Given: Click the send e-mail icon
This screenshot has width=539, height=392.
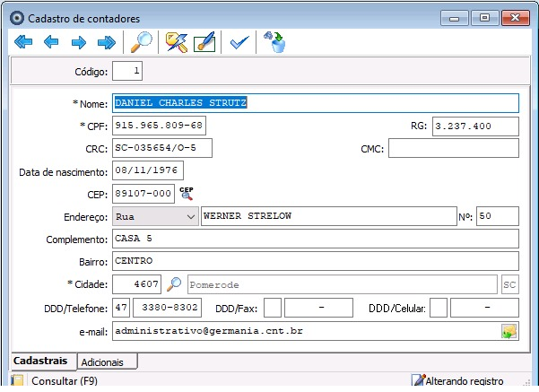Looking at the screenshot, I should [x=509, y=332].
